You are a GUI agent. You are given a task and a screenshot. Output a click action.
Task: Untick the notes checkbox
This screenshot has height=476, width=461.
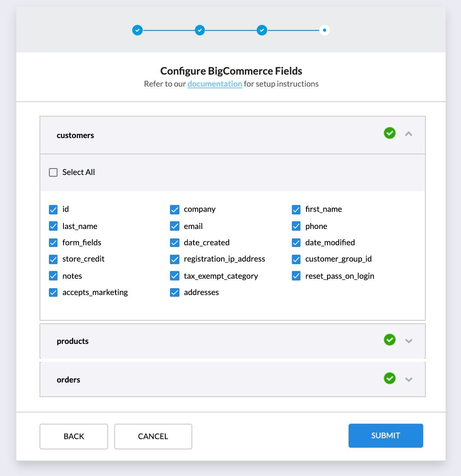tap(53, 276)
